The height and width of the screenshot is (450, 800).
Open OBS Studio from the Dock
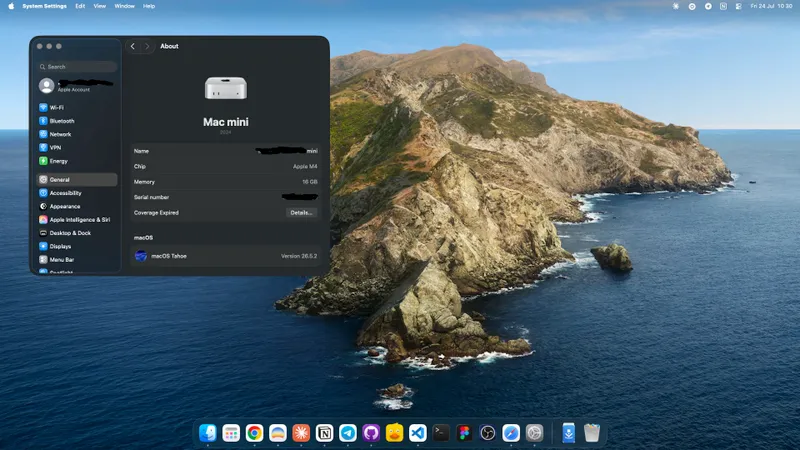(488, 433)
